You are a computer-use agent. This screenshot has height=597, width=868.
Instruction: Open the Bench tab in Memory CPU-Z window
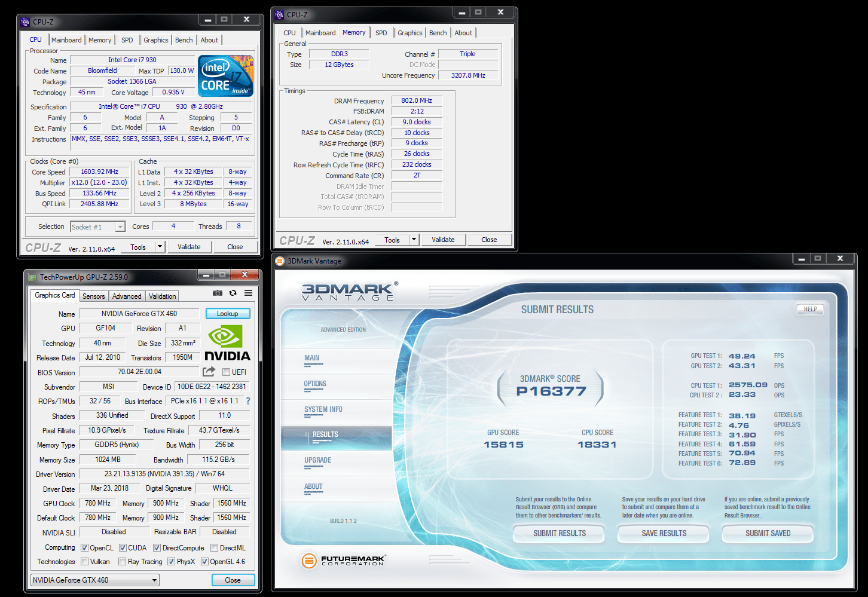[438, 33]
